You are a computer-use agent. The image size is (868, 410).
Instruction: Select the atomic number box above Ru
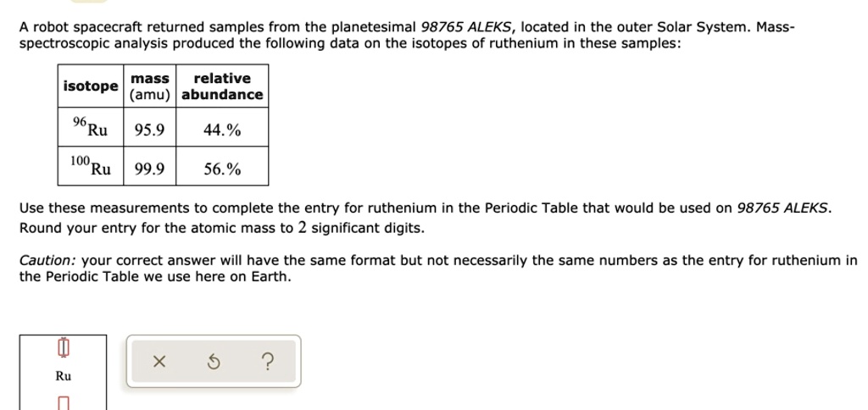(x=63, y=348)
